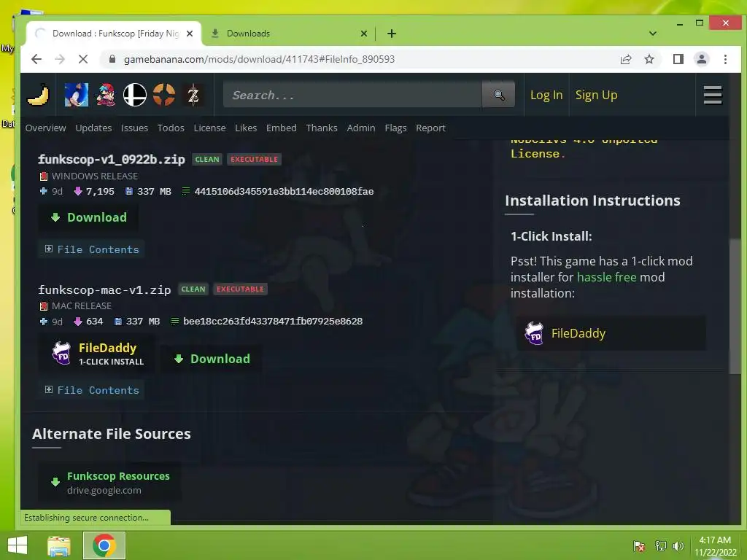Open the Embed section
747x560 pixels.
(281, 128)
